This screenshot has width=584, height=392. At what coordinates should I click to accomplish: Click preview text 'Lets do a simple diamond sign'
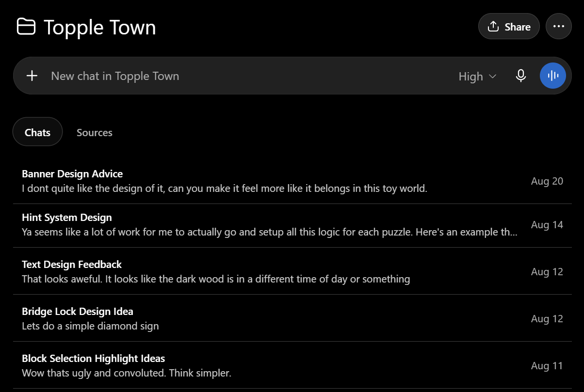pos(90,326)
